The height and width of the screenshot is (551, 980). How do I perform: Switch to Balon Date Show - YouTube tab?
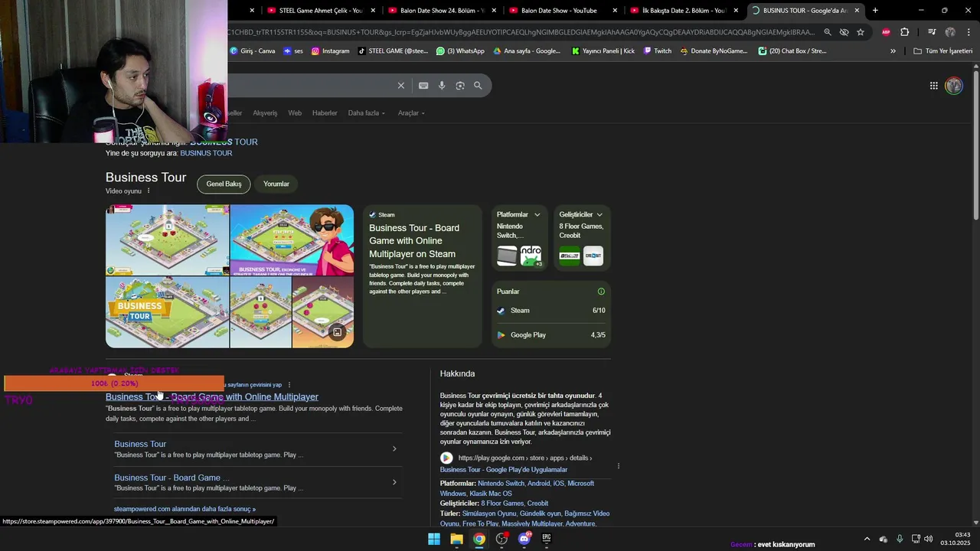(x=563, y=11)
